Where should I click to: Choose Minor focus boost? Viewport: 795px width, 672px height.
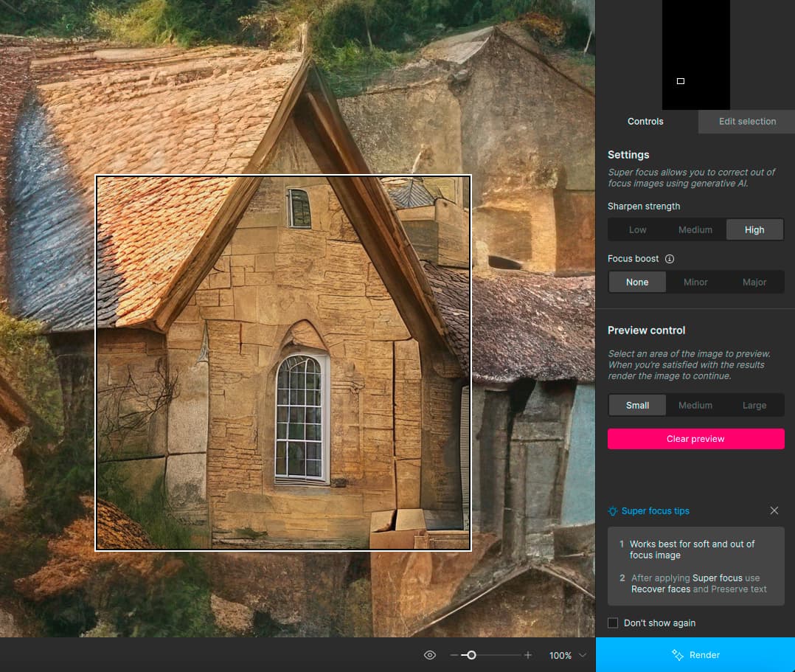tap(695, 283)
